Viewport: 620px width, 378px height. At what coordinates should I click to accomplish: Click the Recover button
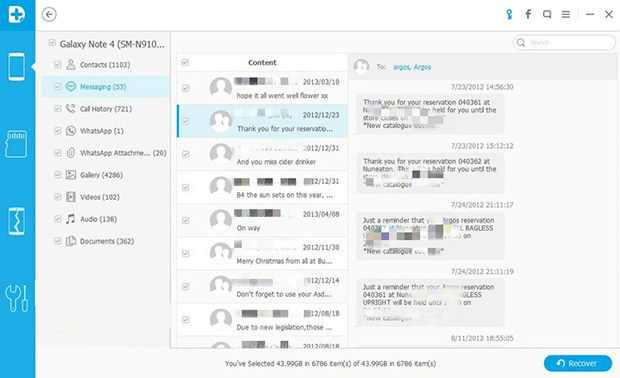pos(578,363)
